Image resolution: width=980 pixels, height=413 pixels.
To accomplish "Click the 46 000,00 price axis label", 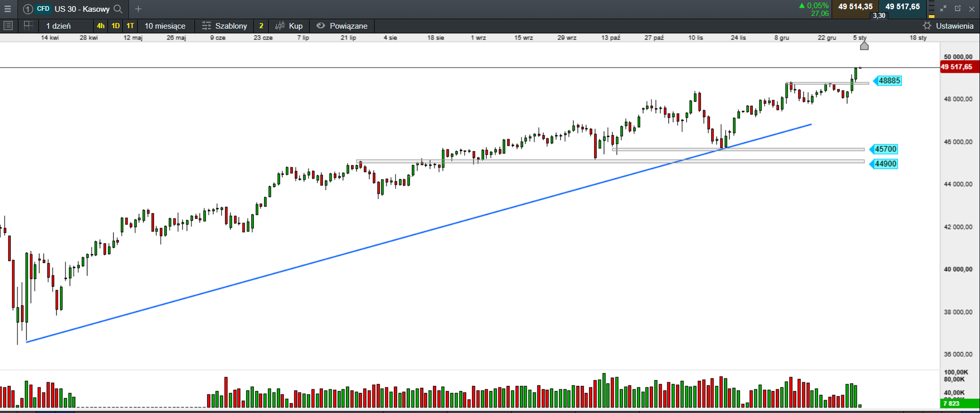I will pos(958,142).
